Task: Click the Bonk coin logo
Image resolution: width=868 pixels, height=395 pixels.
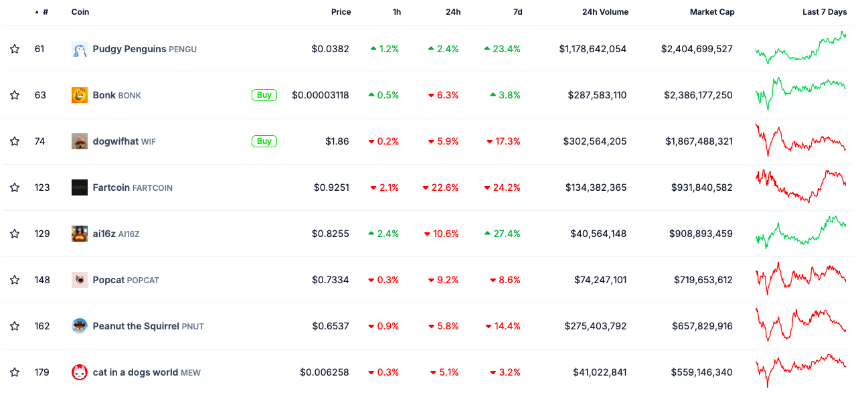Action: [x=79, y=94]
